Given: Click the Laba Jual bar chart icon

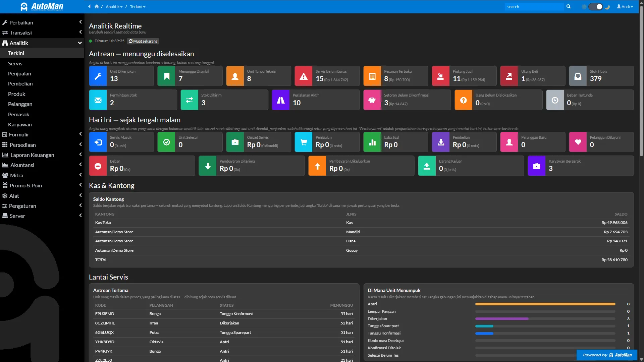Looking at the screenshot, I should point(372,142).
